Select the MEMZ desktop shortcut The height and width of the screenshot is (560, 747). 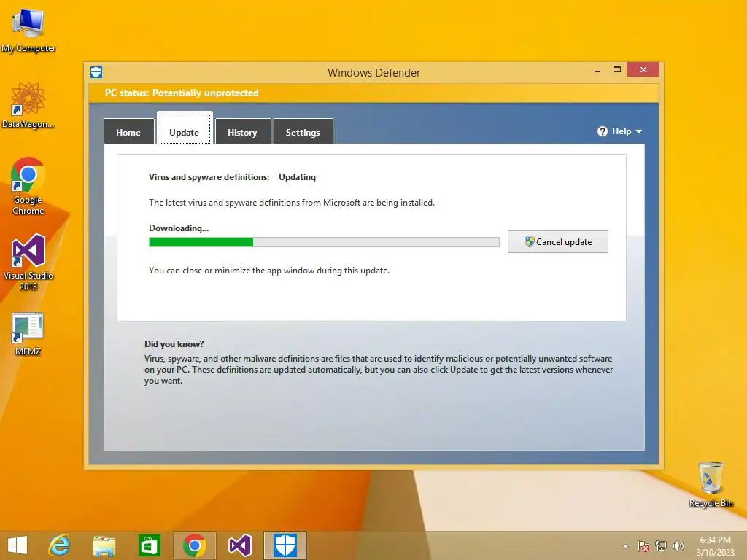pos(28,334)
